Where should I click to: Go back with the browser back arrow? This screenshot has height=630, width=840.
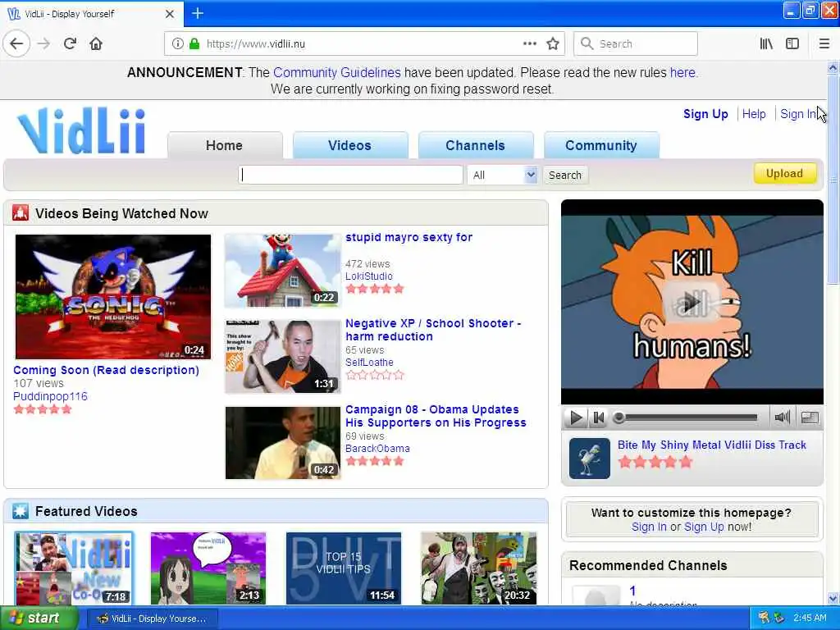(16, 43)
